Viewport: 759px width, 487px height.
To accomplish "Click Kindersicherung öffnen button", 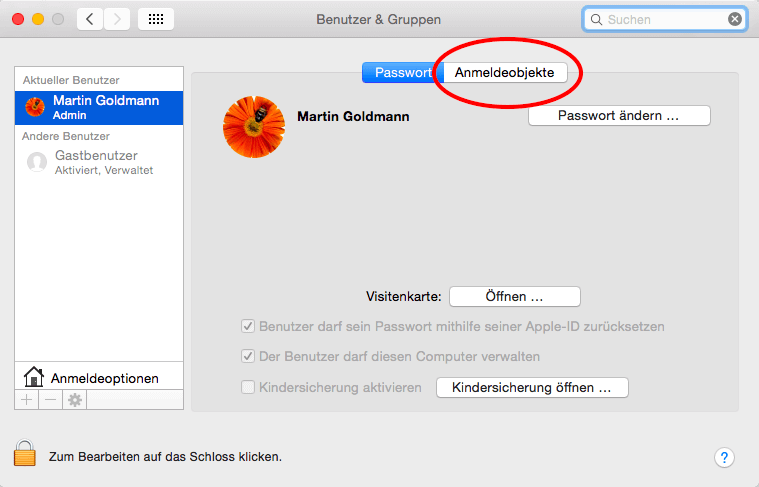I will point(532,387).
